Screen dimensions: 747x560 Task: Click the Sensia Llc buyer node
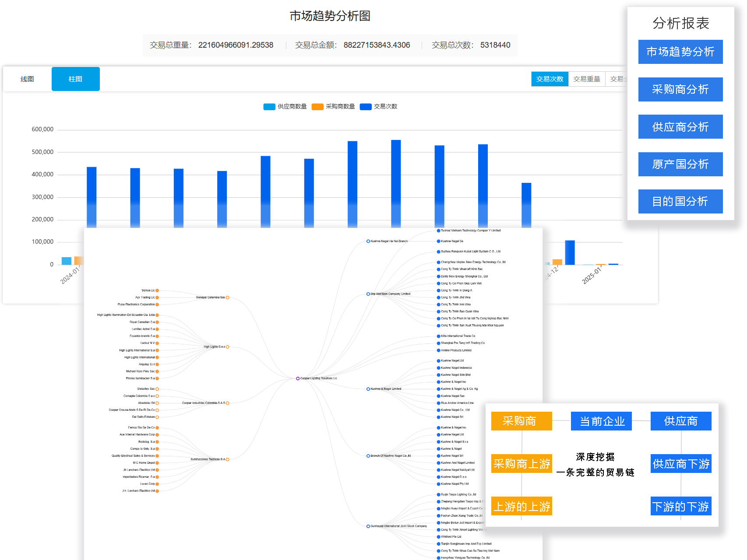(157, 290)
